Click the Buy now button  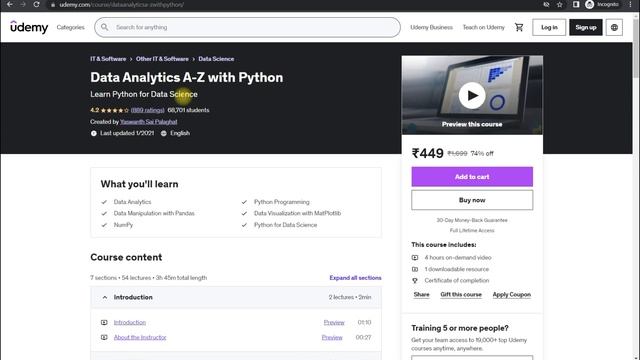pyautogui.click(x=472, y=200)
